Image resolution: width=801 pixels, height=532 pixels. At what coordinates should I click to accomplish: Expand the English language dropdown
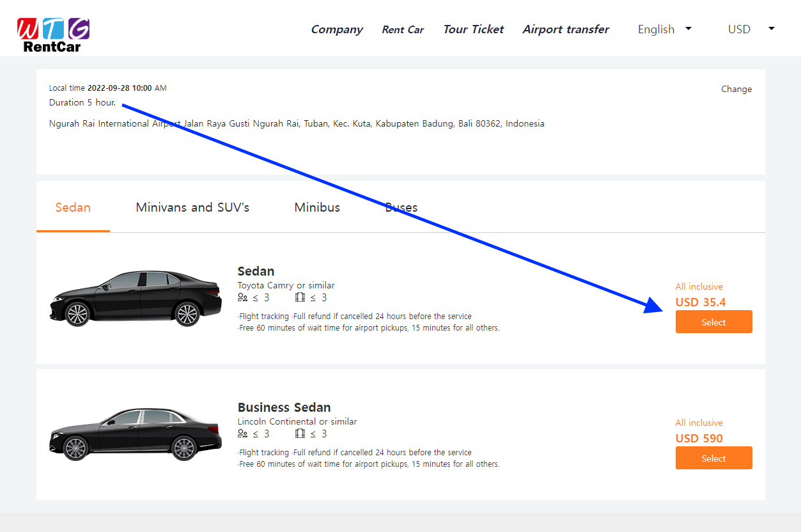pos(665,29)
